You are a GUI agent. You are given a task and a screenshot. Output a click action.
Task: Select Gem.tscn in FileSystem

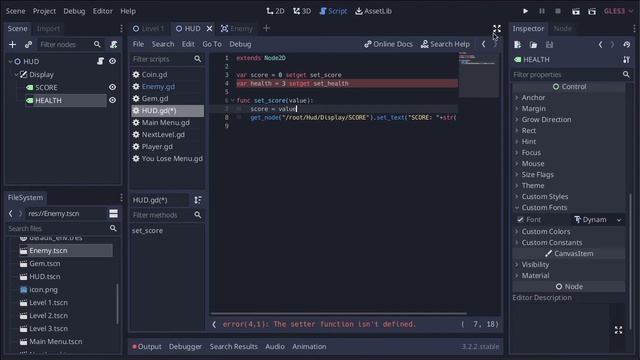click(x=44, y=264)
